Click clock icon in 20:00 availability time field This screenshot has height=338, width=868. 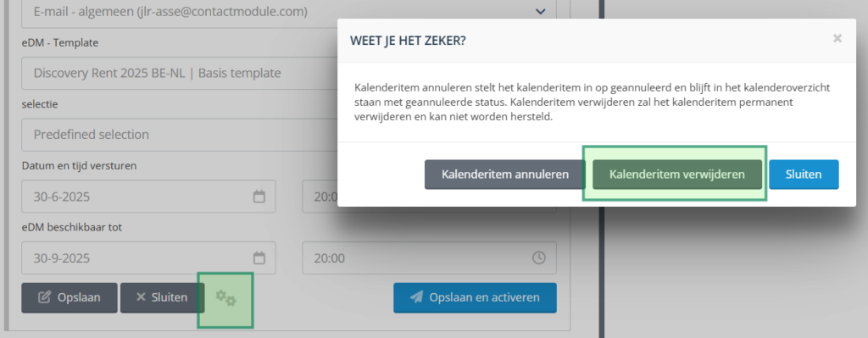pos(538,258)
